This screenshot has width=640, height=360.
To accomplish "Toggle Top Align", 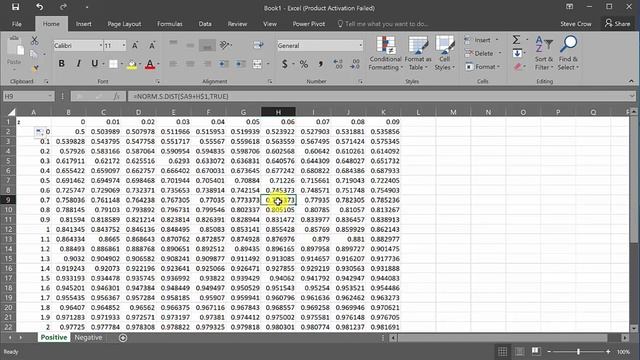I will point(173,44).
